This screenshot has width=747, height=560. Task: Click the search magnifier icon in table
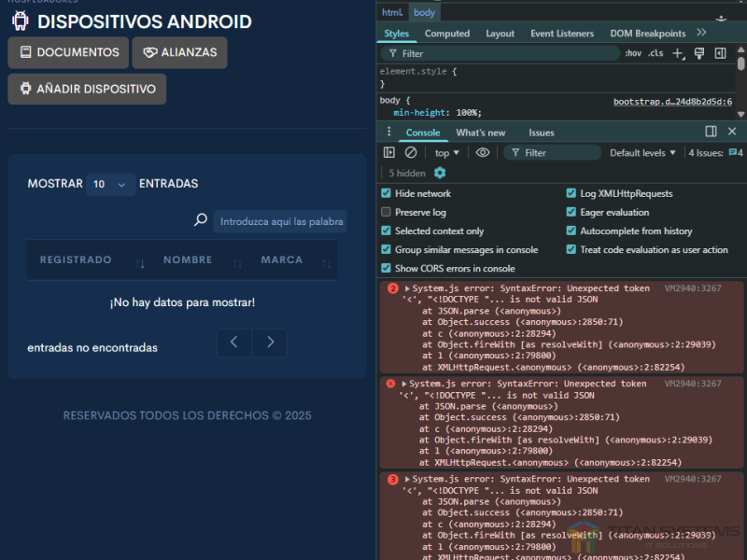tap(200, 220)
